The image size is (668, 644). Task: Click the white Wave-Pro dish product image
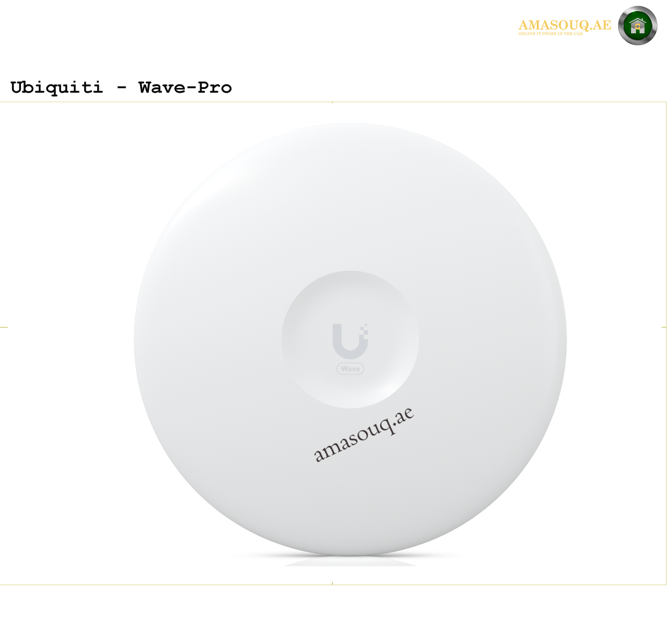click(350, 340)
